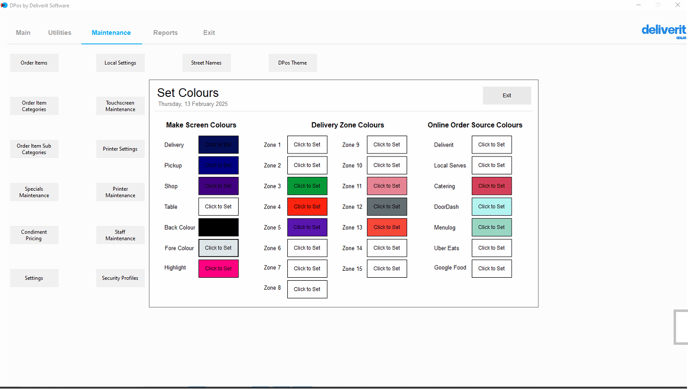Set the Fore Colour swatch
Image resolution: width=688 pixels, height=389 pixels.
coord(219,248)
